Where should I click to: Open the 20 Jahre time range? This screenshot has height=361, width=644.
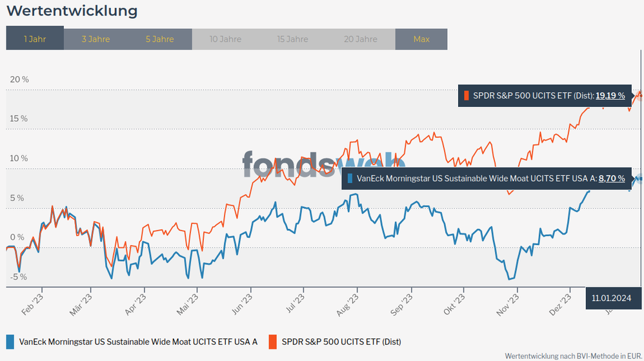pyautogui.click(x=361, y=39)
